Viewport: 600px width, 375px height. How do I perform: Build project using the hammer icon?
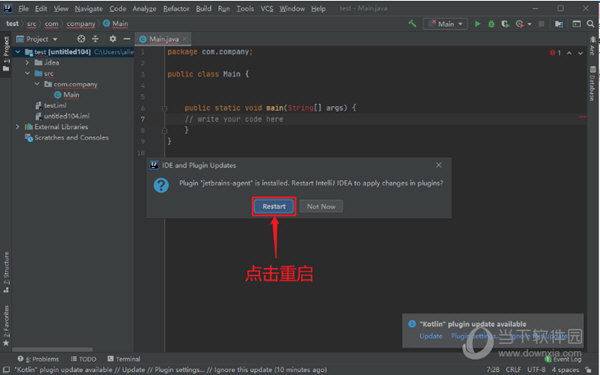tap(412, 24)
